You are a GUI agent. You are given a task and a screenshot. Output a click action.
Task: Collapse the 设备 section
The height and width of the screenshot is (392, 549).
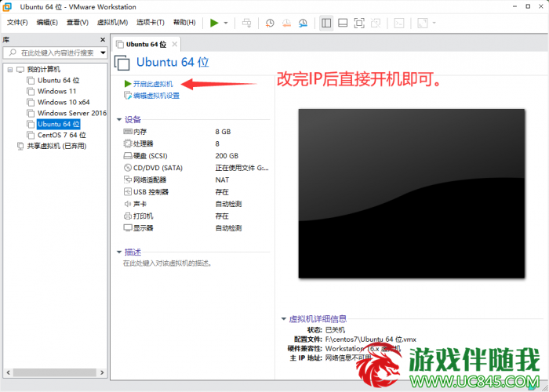pos(119,120)
